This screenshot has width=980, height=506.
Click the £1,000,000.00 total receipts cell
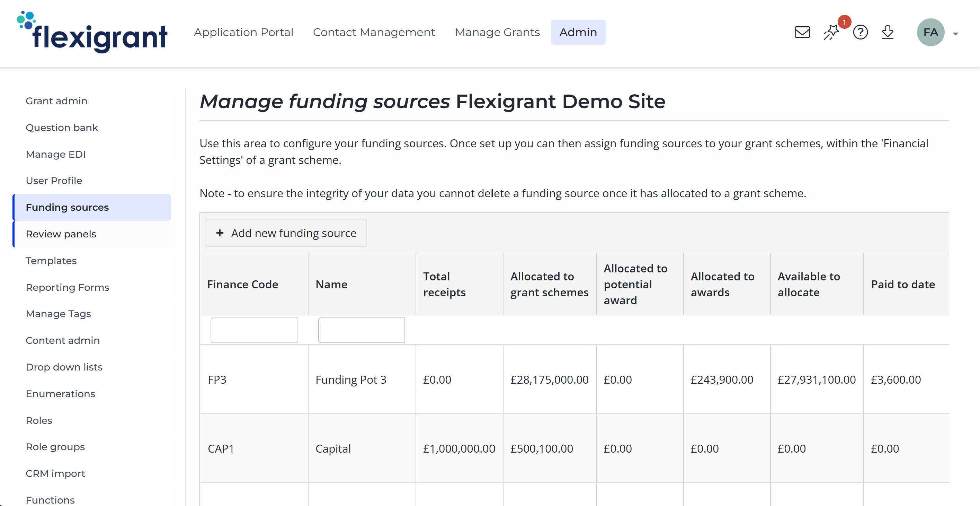(459, 448)
